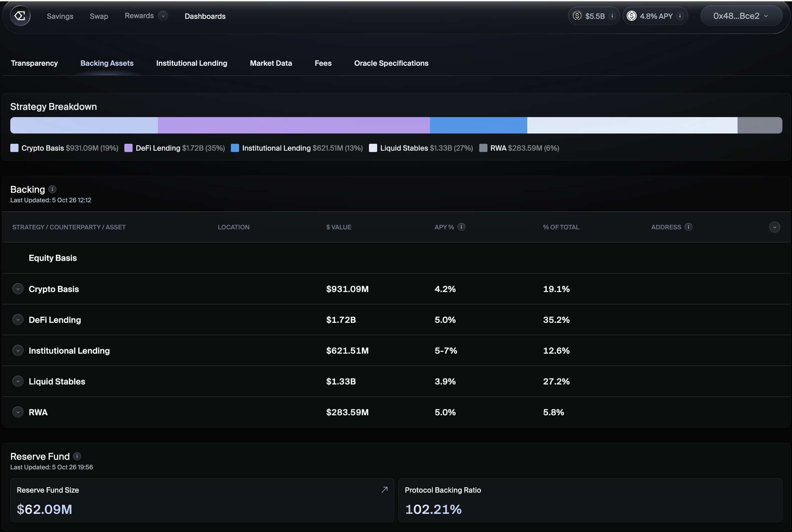Click the Dashboards navigation link
Viewport: 792px width, 532px height.
(x=205, y=16)
